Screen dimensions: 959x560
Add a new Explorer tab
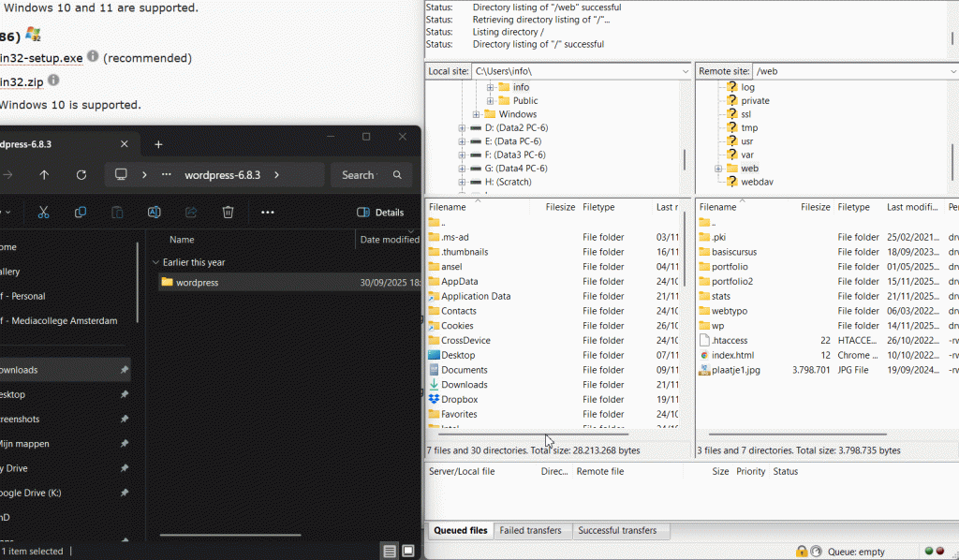(158, 144)
